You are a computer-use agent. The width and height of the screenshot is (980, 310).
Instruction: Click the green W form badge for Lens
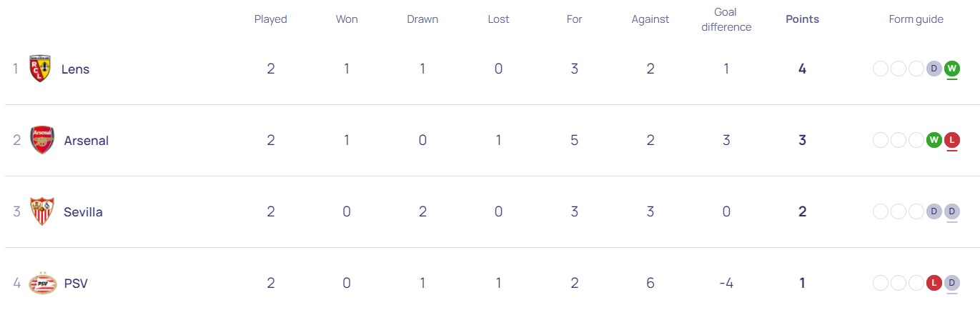coord(951,69)
